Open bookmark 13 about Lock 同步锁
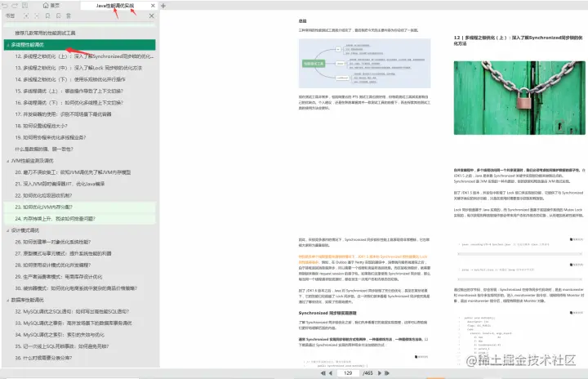This screenshot has height=379, width=588. point(78,68)
